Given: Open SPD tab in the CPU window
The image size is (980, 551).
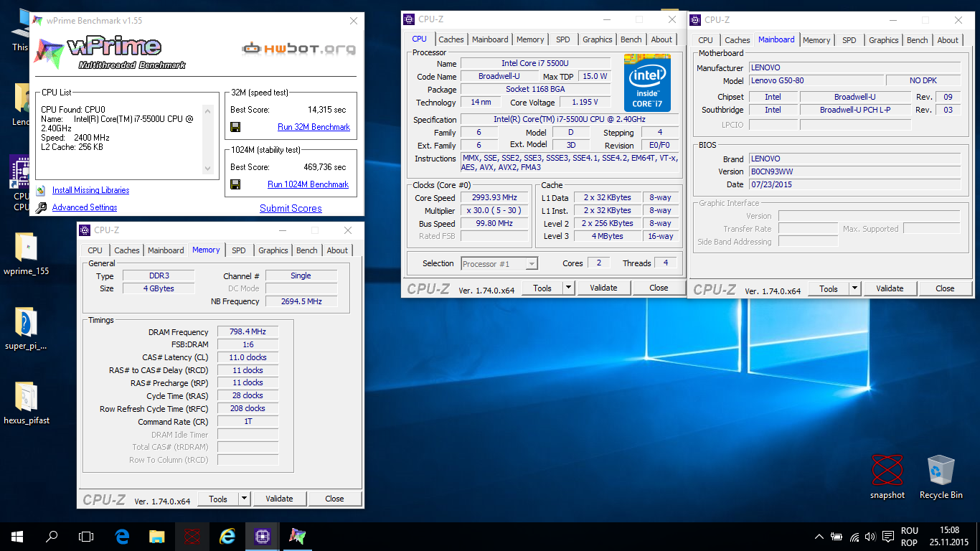Looking at the screenshot, I should pyautogui.click(x=563, y=39).
